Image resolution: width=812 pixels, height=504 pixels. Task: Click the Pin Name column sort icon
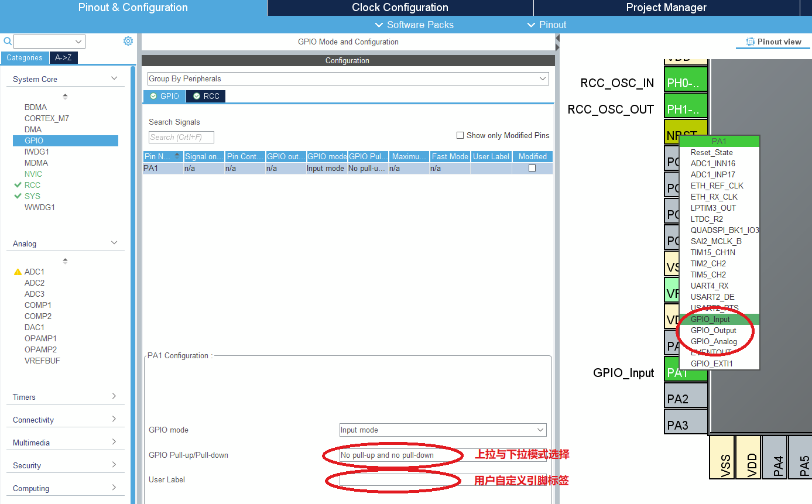177,156
